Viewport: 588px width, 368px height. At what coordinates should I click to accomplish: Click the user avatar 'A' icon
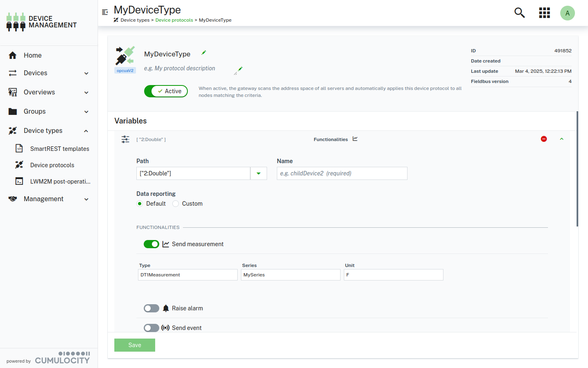[x=567, y=13]
